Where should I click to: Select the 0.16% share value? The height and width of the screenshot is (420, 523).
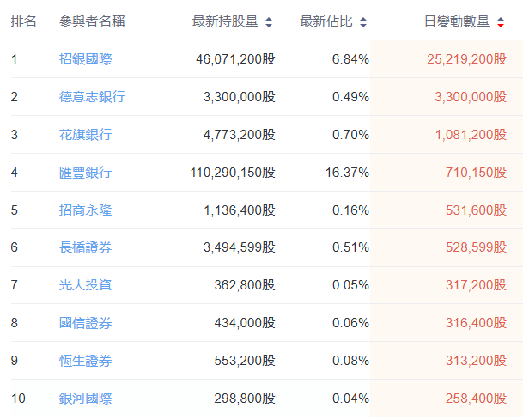[x=350, y=210]
